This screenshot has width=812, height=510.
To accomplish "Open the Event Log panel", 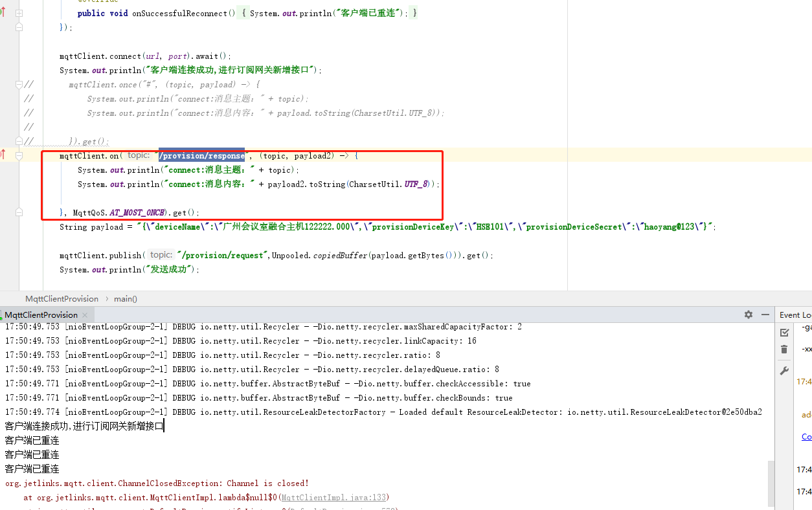I will click(795, 314).
